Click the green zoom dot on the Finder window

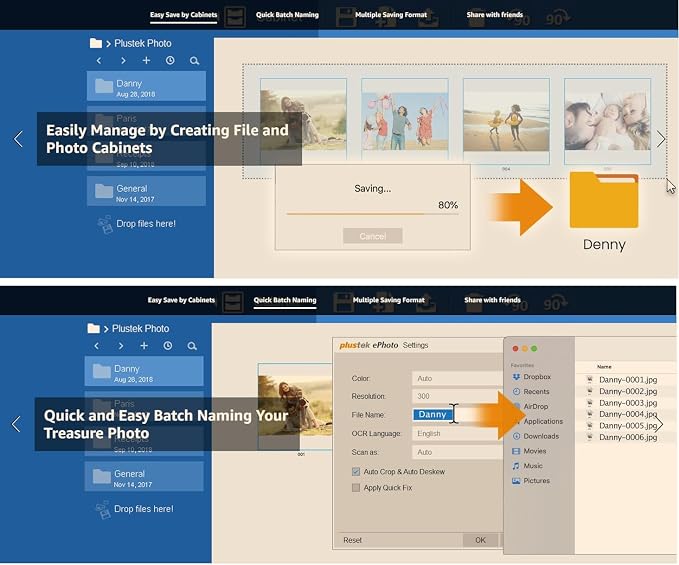534,349
